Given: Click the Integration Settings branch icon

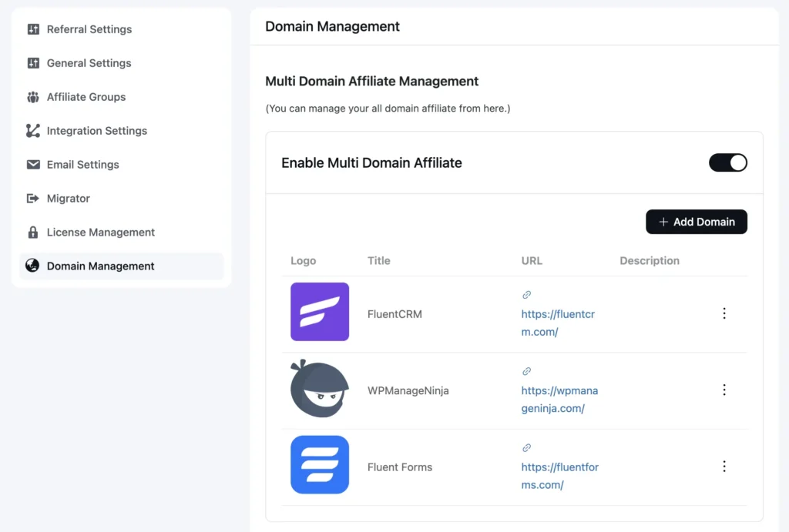Looking at the screenshot, I should (33, 131).
